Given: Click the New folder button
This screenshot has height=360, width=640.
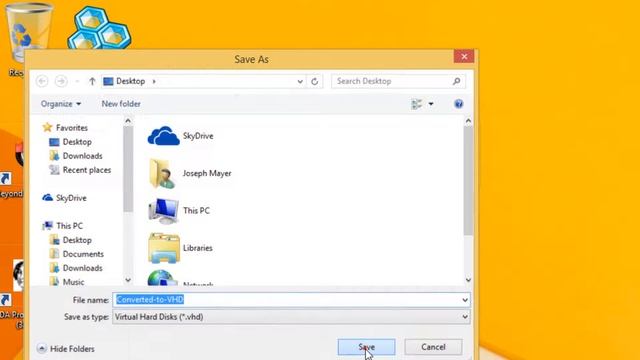Looking at the screenshot, I should (x=121, y=104).
